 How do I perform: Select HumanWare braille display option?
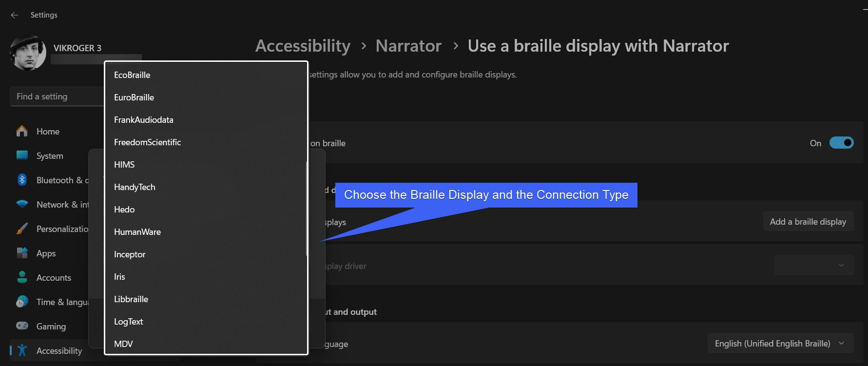pyautogui.click(x=206, y=232)
